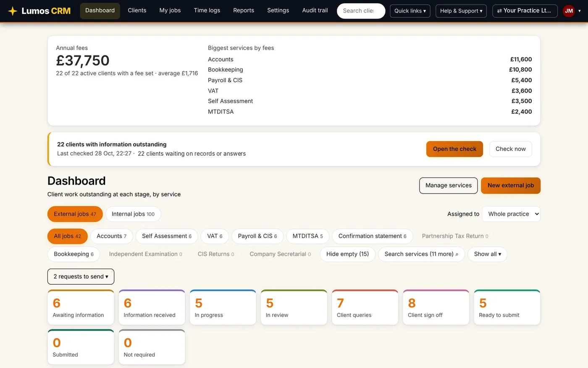Image resolution: width=588 pixels, height=368 pixels.
Task: Open Search services (11 more)
Action: pyautogui.click(x=422, y=254)
